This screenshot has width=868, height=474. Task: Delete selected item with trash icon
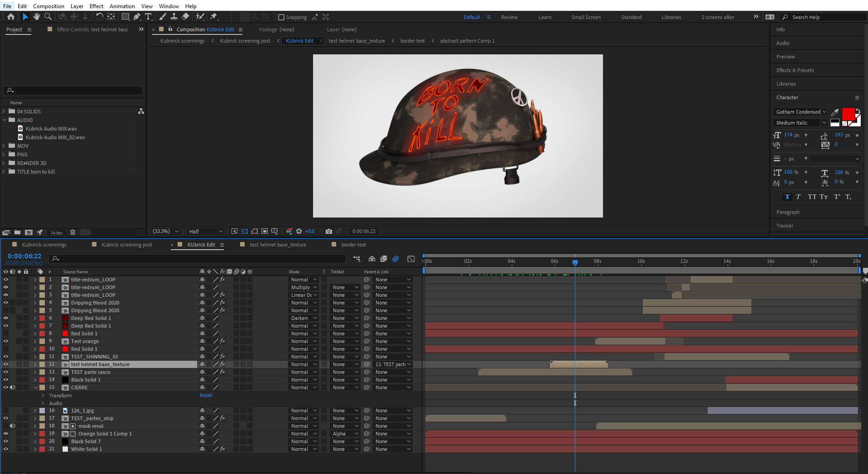point(72,232)
